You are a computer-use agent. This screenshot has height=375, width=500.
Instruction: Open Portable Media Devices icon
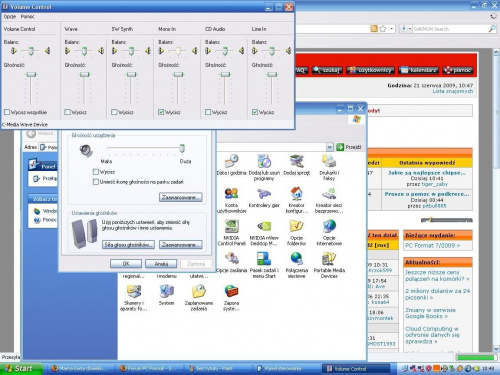[x=329, y=259]
